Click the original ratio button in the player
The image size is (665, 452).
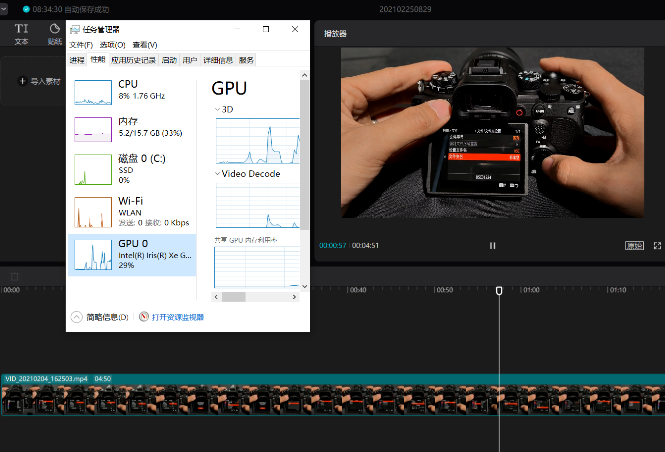tap(634, 245)
